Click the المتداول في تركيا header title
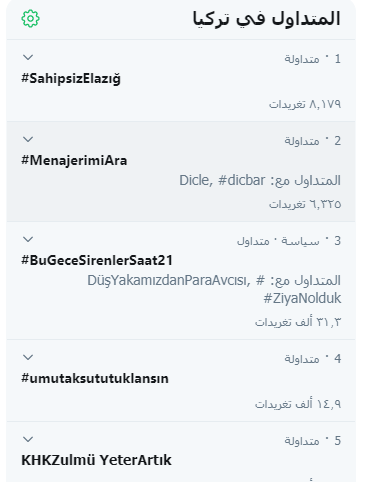The height and width of the screenshot is (482, 368). 267,19
